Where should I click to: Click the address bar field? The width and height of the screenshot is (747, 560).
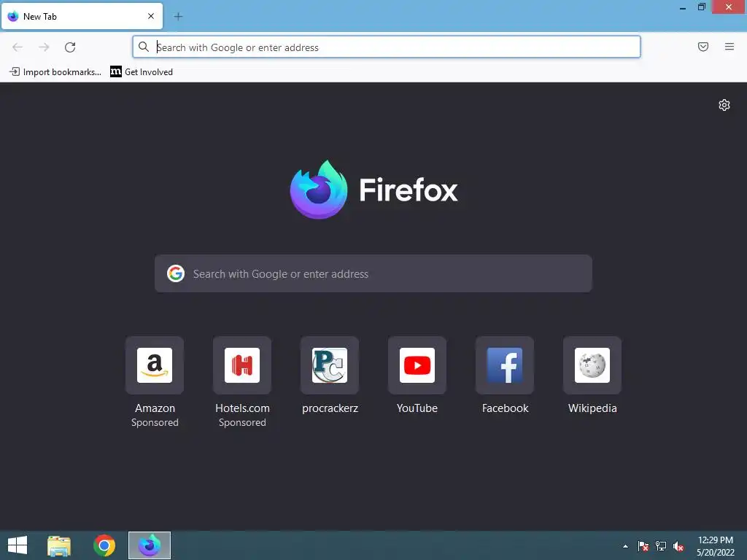click(x=387, y=47)
